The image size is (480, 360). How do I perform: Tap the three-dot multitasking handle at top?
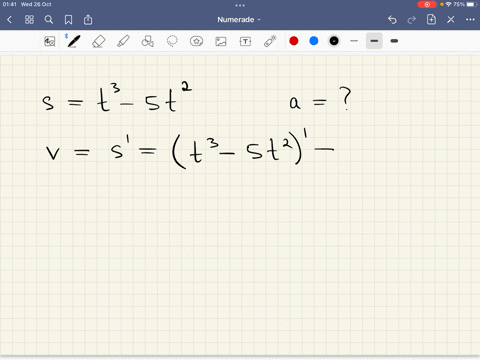click(240, 5)
